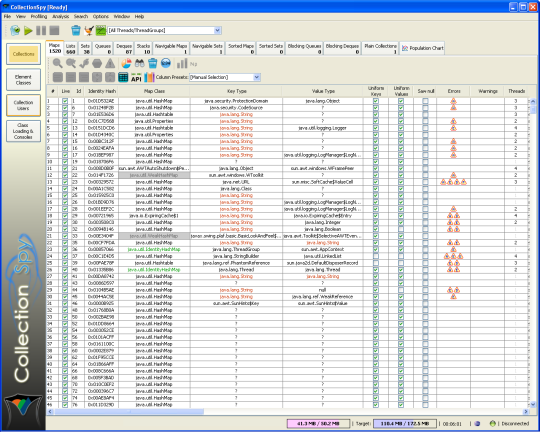Click the bird icon in the top toolbar
Screen dimensions: 540x432
89,30
